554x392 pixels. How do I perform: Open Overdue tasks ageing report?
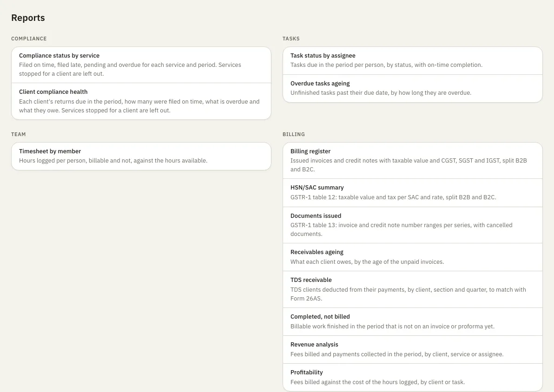412,88
